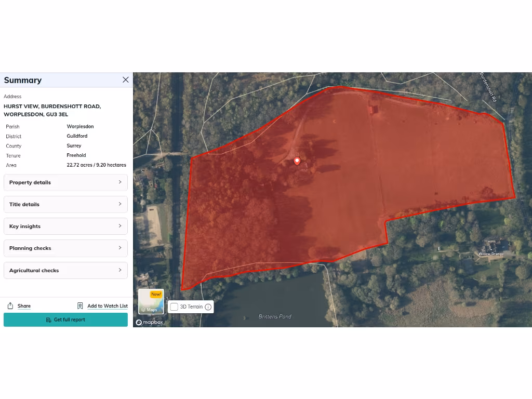
Task: Click the Watch List bookmark star icon
Action: click(x=80, y=306)
